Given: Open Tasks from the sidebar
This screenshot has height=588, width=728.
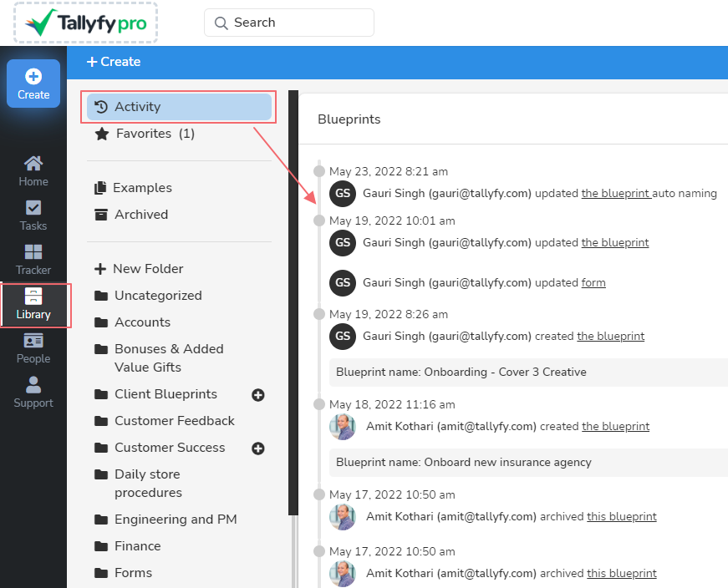Looking at the screenshot, I should pos(33,215).
